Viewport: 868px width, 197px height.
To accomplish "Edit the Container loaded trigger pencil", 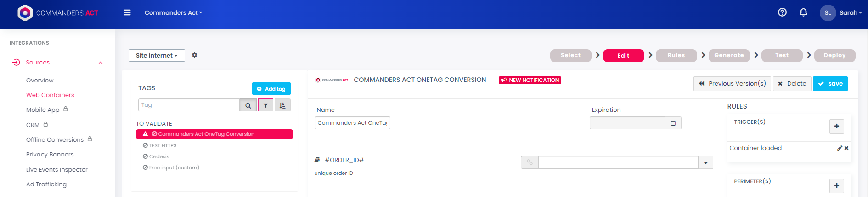I will coord(840,148).
